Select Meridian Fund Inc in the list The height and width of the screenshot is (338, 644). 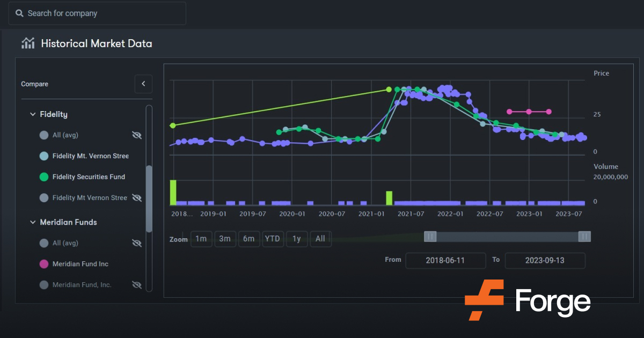click(82, 263)
